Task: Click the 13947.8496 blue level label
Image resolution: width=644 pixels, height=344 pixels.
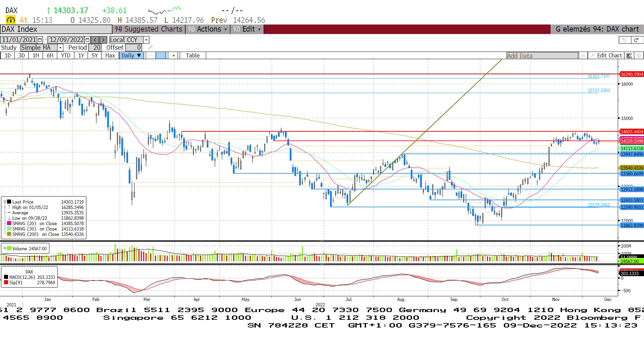Action: 632,154
